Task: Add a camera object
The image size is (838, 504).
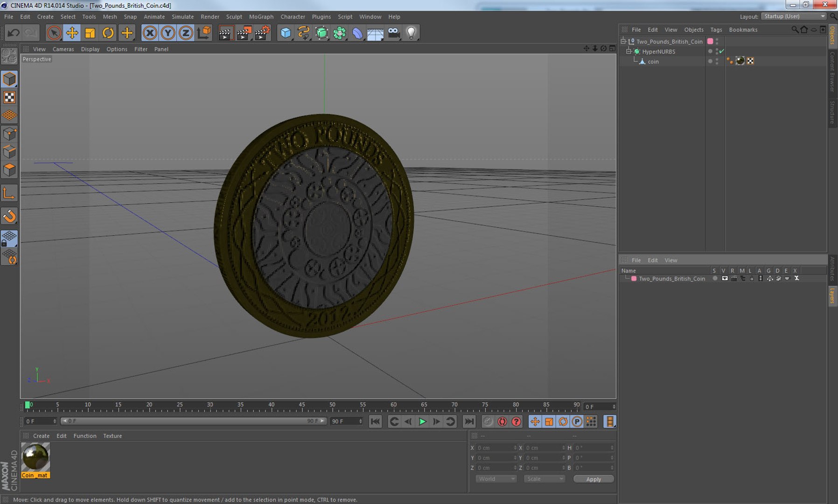Action: [394, 33]
